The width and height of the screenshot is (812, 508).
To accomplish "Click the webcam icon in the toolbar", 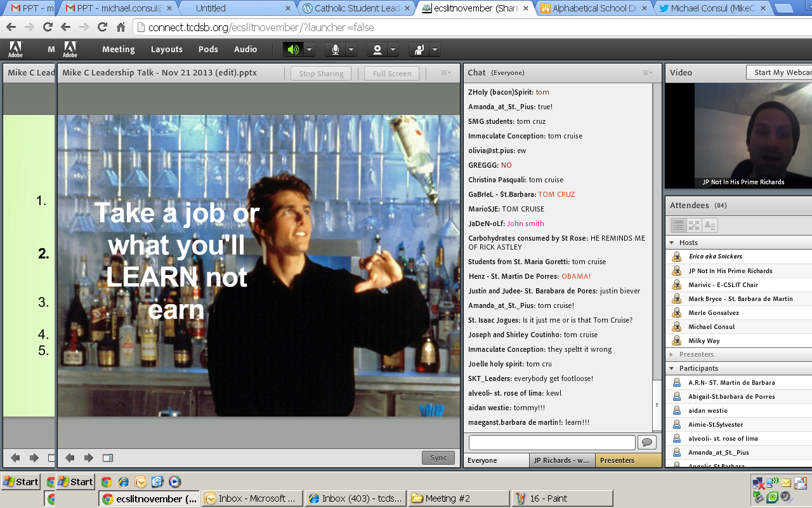I will tap(377, 50).
